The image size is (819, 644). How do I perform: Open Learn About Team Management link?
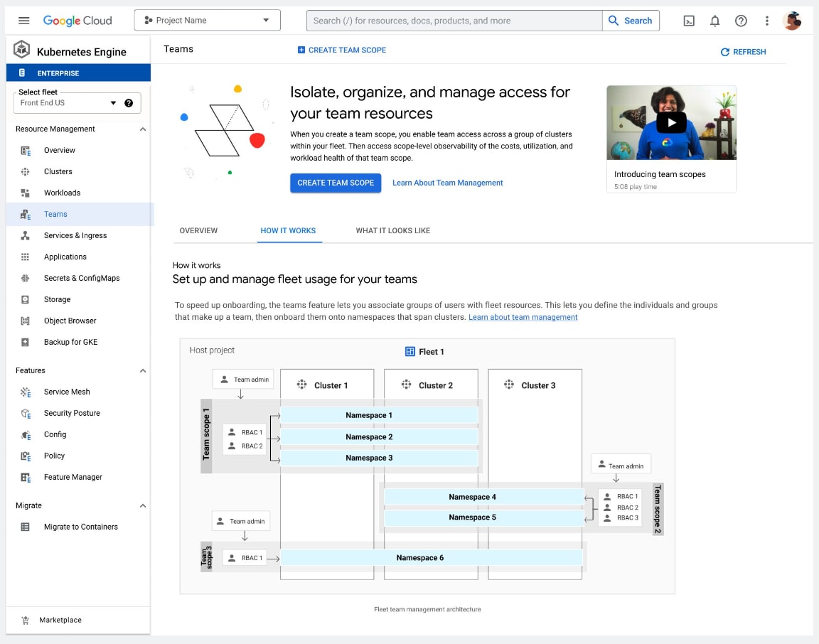(x=448, y=183)
